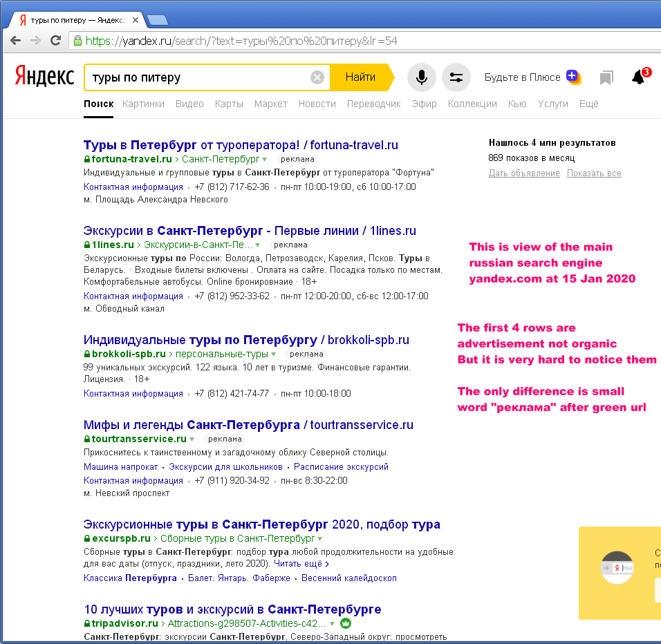Open search settings sliders icon

(456, 77)
